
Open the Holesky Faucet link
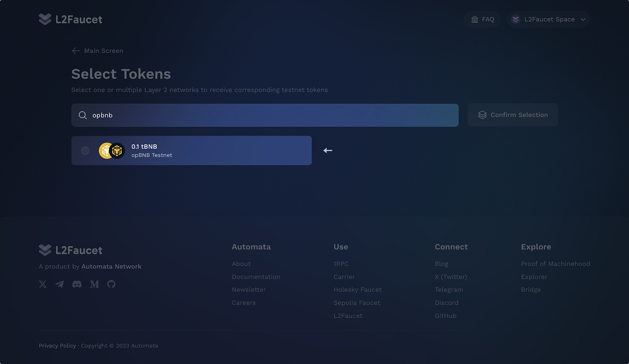[x=358, y=290]
